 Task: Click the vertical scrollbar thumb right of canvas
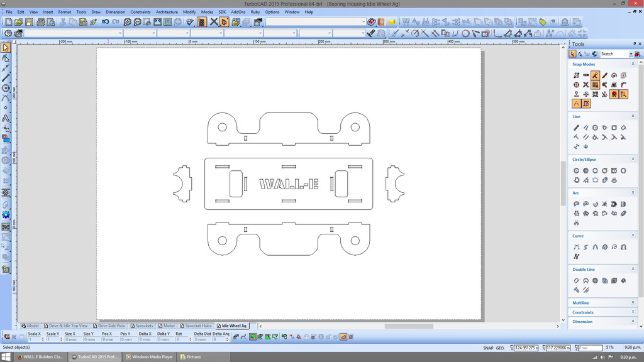pyautogui.click(x=563, y=183)
